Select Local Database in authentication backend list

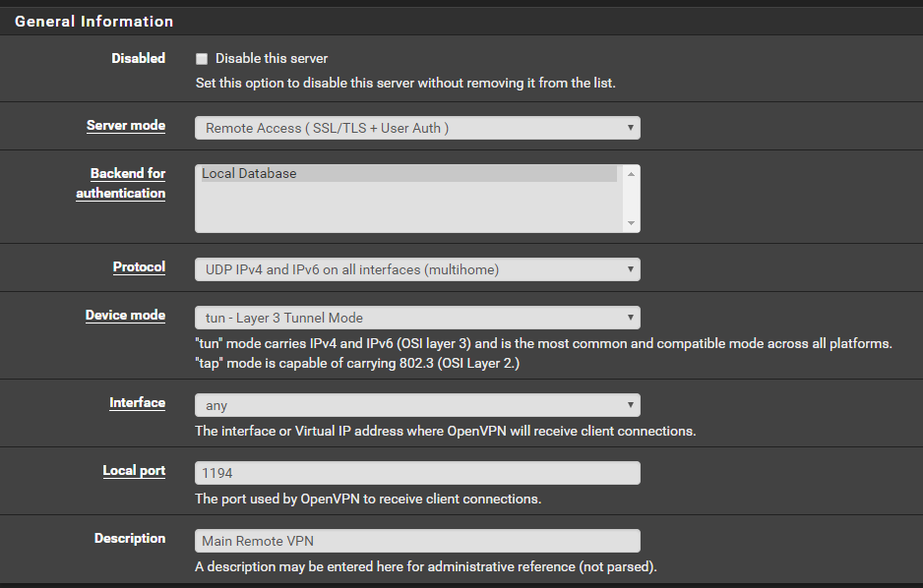pyautogui.click(x=407, y=174)
